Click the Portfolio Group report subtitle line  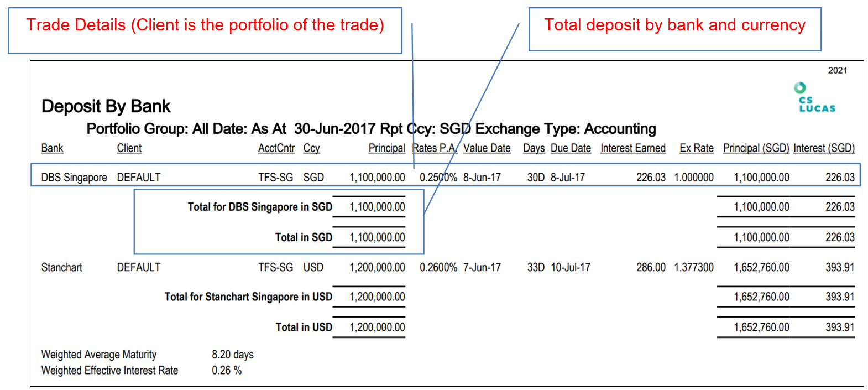[371, 129]
